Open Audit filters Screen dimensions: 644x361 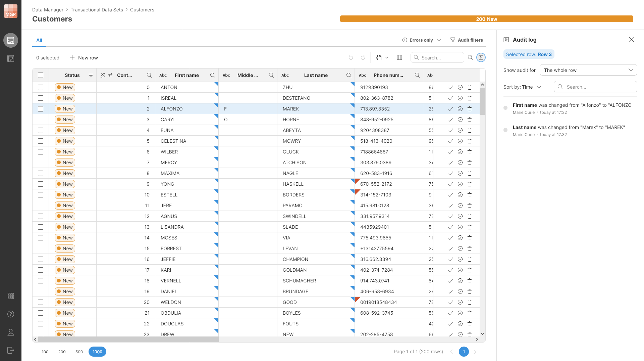tap(467, 40)
